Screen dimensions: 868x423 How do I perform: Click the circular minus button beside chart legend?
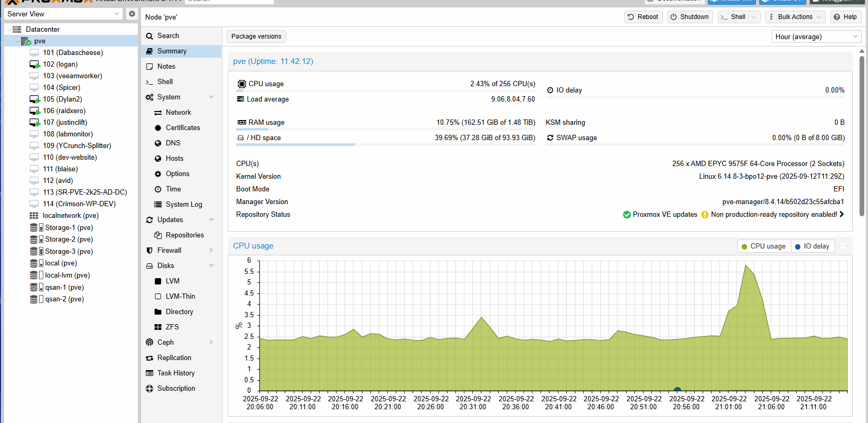pos(843,246)
